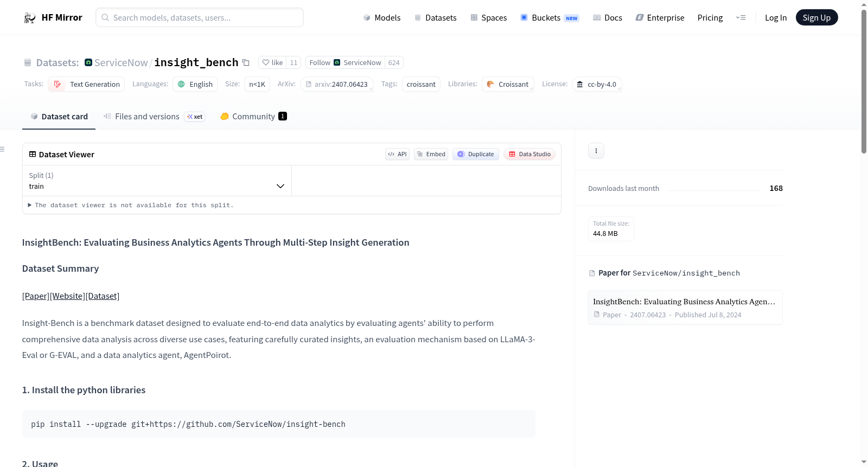Click the Log In link

[x=776, y=18]
